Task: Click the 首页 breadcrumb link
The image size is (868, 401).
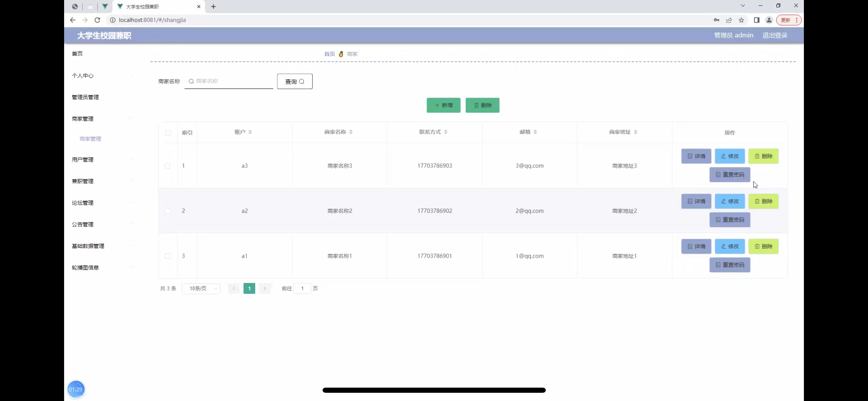Action: (x=329, y=54)
